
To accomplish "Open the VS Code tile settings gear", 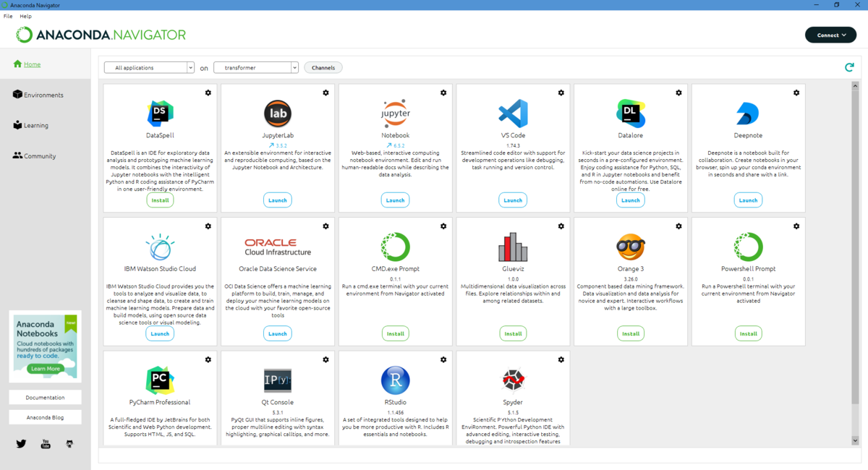I will point(561,93).
